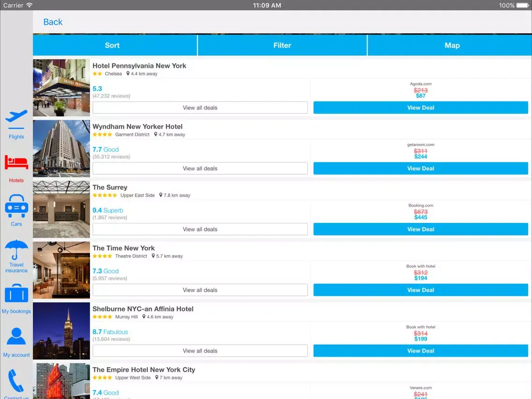This screenshot has width=532, height=399.
Task: Tap Upper East Side neighborhood label
Action: (x=137, y=195)
